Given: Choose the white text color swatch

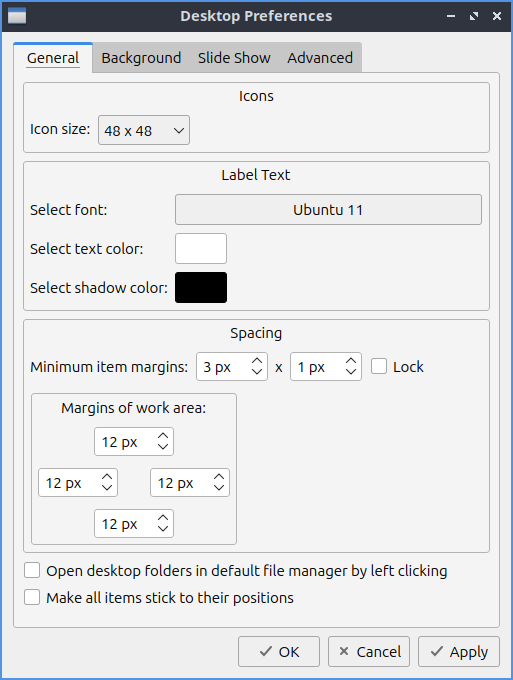Looking at the screenshot, I should point(201,248).
